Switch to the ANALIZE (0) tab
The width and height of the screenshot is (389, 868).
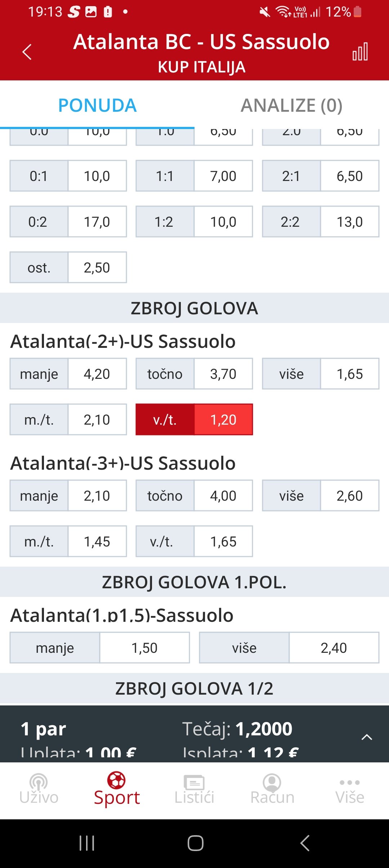292,105
